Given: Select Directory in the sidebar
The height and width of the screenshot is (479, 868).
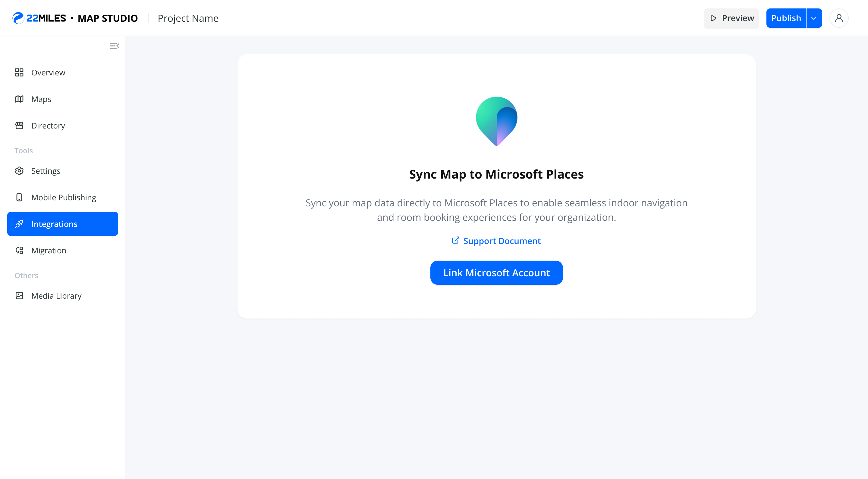Looking at the screenshot, I should coord(63,125).
